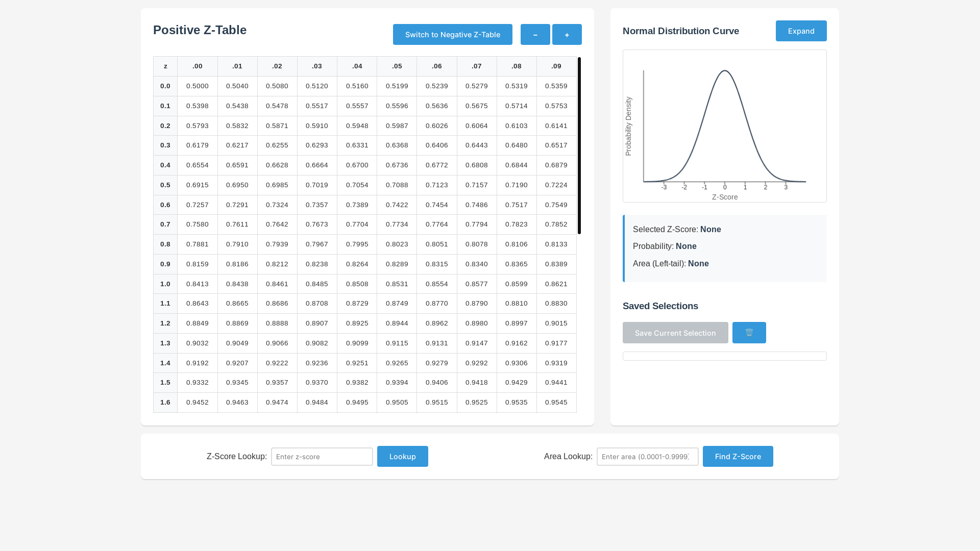This screenshot has width=980, height=551.
Task: Select cell 0.8686 in row 1.1
Action: point(277,304)
